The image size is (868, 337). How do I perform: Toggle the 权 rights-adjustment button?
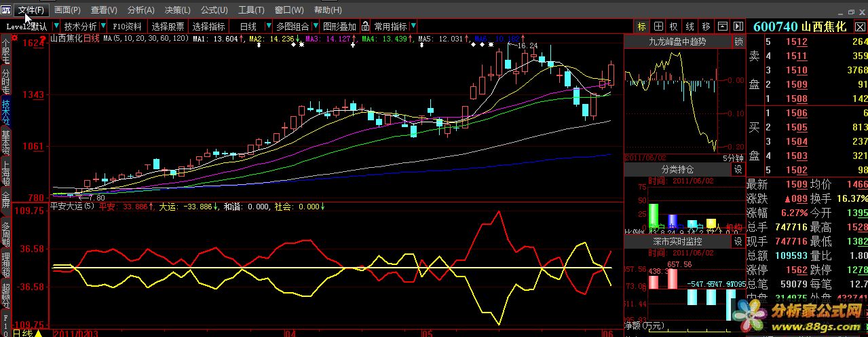673,26
